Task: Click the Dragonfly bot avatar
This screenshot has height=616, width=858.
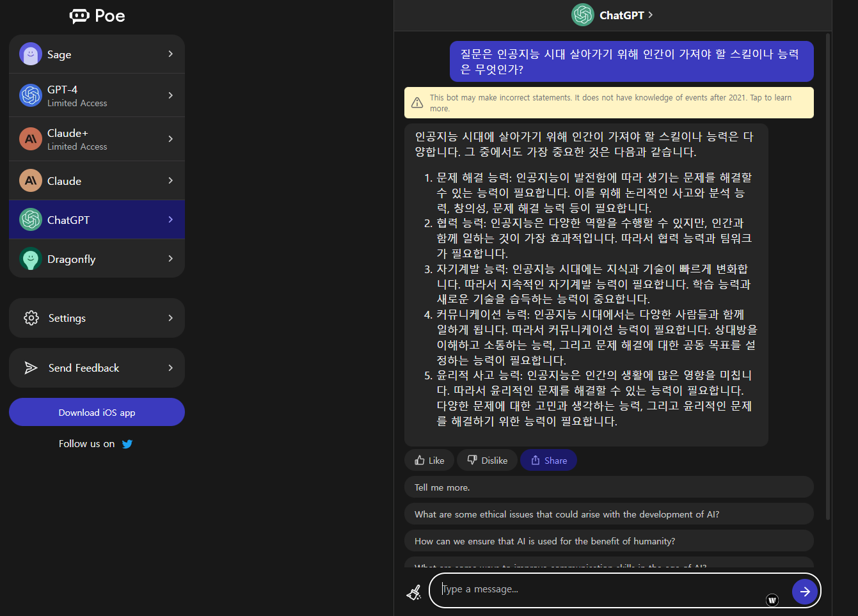Action: (31, 259)
